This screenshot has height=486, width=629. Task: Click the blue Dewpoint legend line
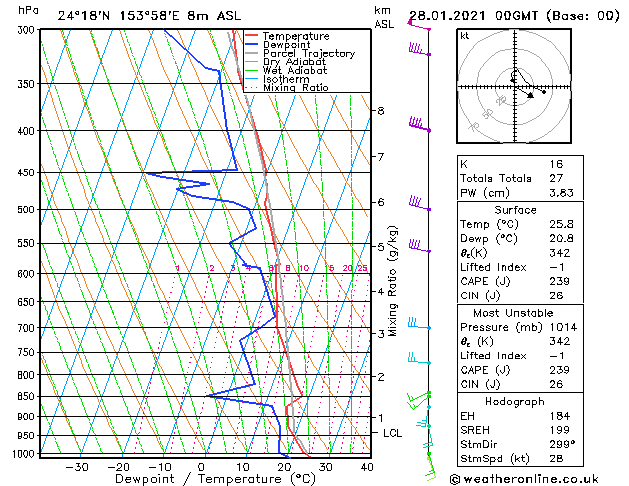[252, 45]
